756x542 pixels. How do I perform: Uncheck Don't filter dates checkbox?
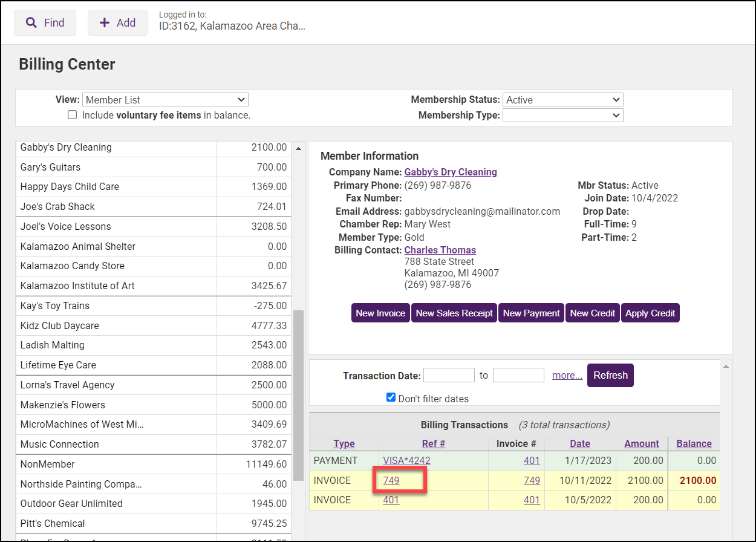(391, 398)
